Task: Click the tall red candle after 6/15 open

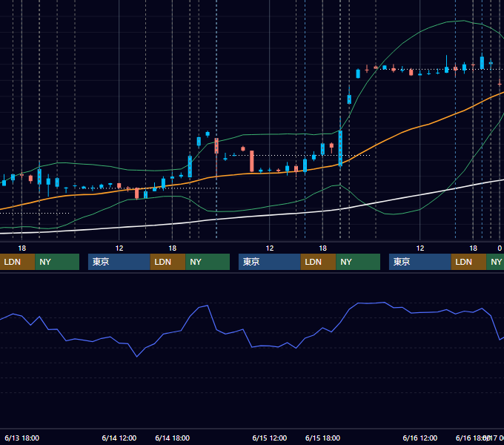Action: (x=252, y=161)
